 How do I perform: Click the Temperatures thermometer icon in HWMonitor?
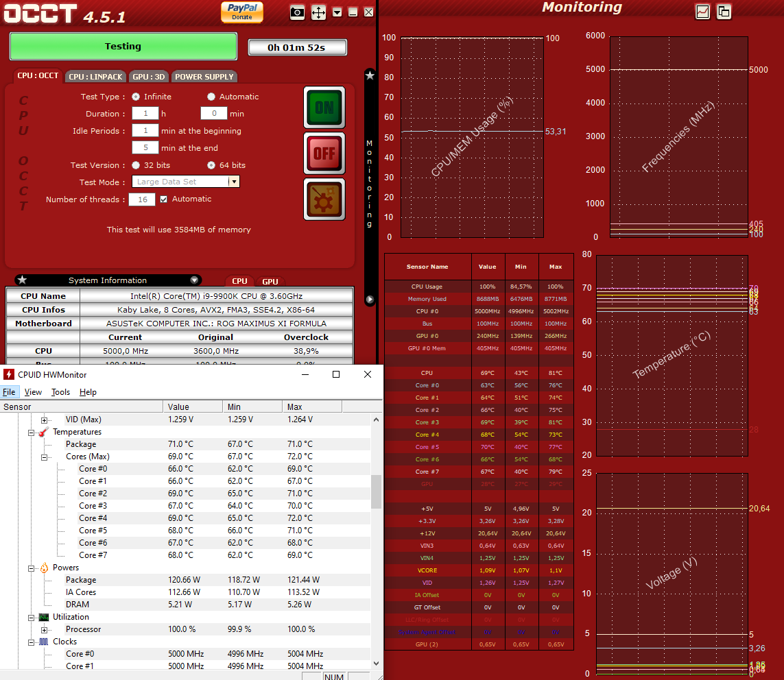pyautogui.click(x=44, y=432)
